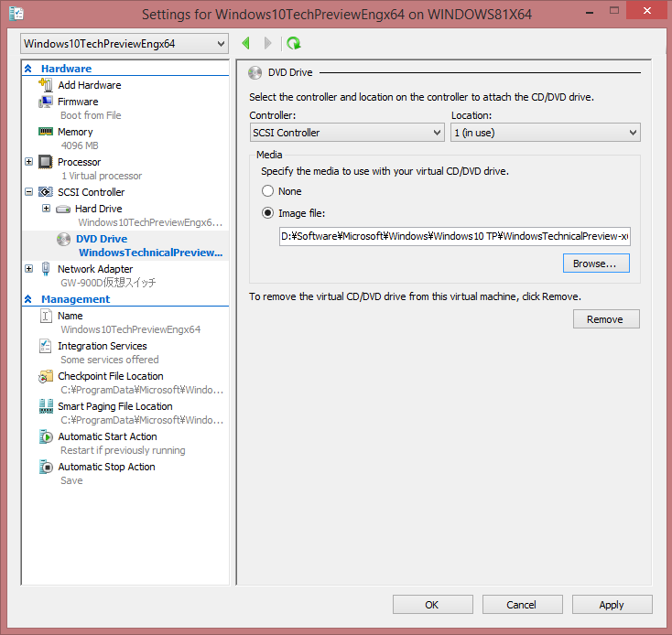Screen dimensions: 672x635
Task: Select the None media radio button
Action: (x=268, y=191)
